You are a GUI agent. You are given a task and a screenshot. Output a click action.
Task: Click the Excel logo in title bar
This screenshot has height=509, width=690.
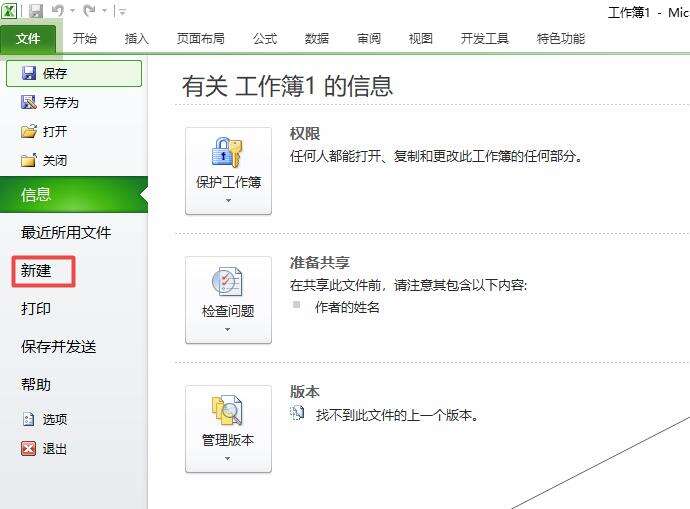[x=9, y=11]
